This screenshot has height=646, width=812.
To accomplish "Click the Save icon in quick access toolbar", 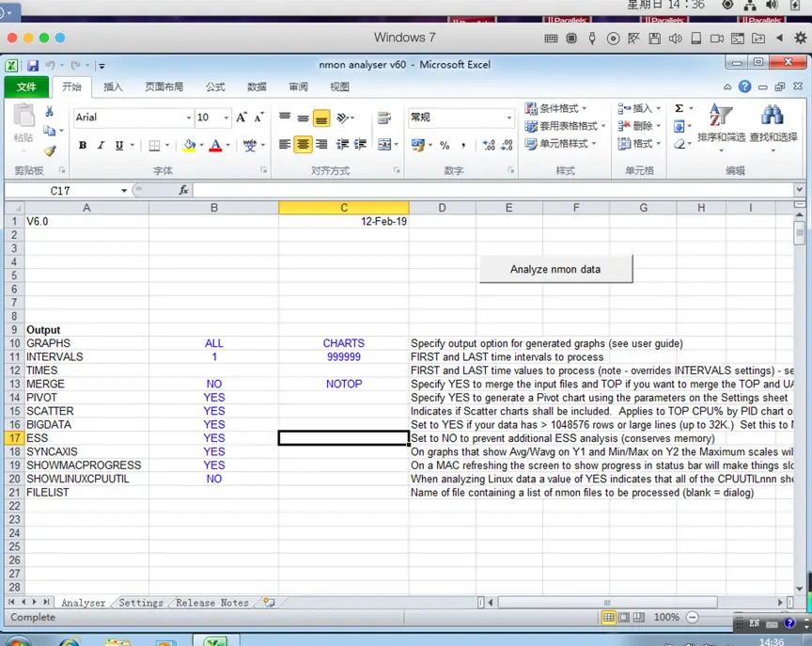I will click(33, 66).
